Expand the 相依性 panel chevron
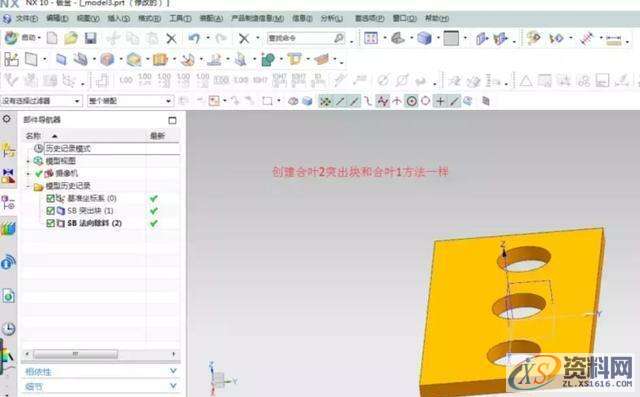 (173, 371)
